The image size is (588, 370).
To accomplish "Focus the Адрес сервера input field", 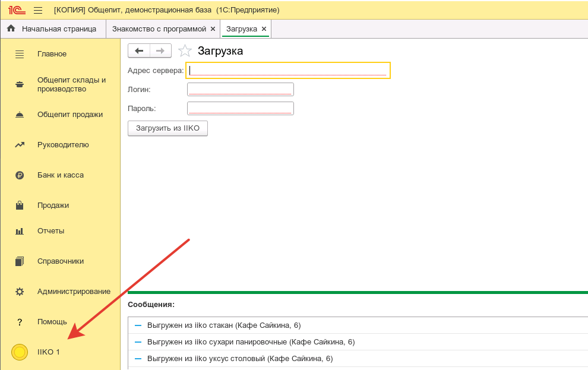I will point(288,71).
